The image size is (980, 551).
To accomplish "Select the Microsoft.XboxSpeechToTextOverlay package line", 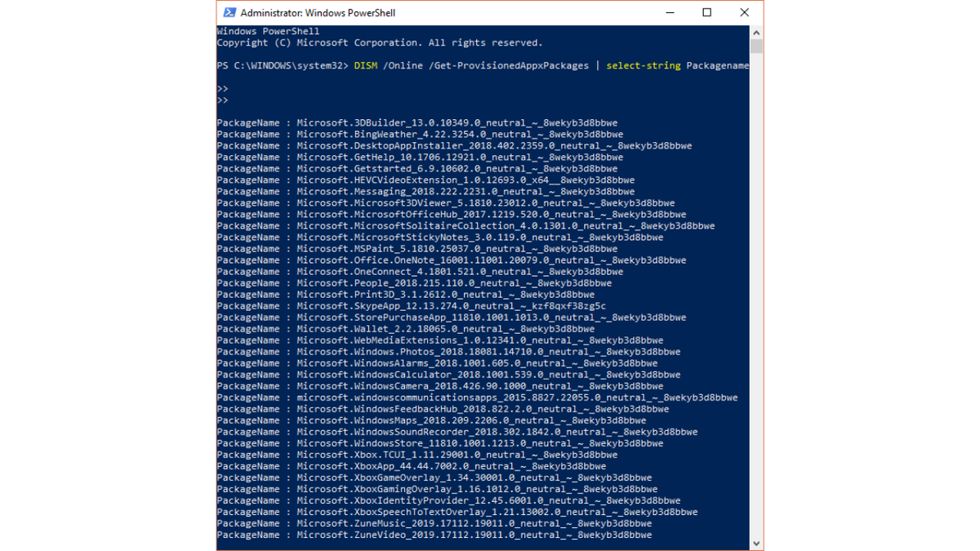I will [457, 511].
